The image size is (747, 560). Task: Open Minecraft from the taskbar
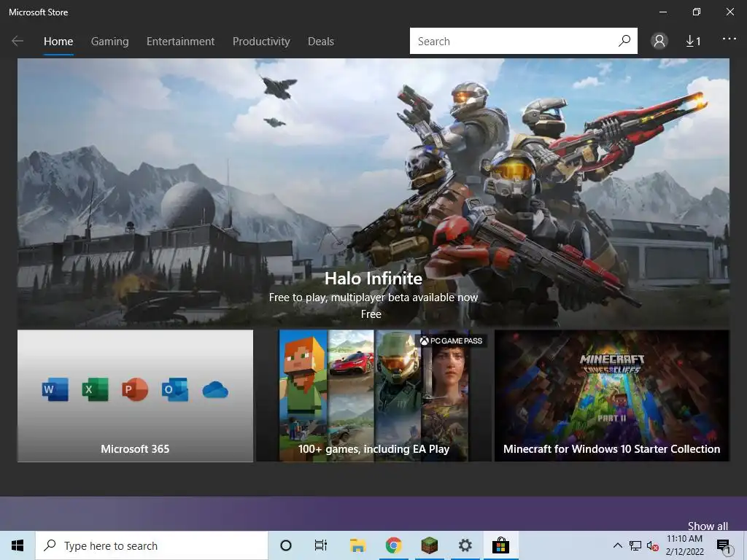coord(429,545)
